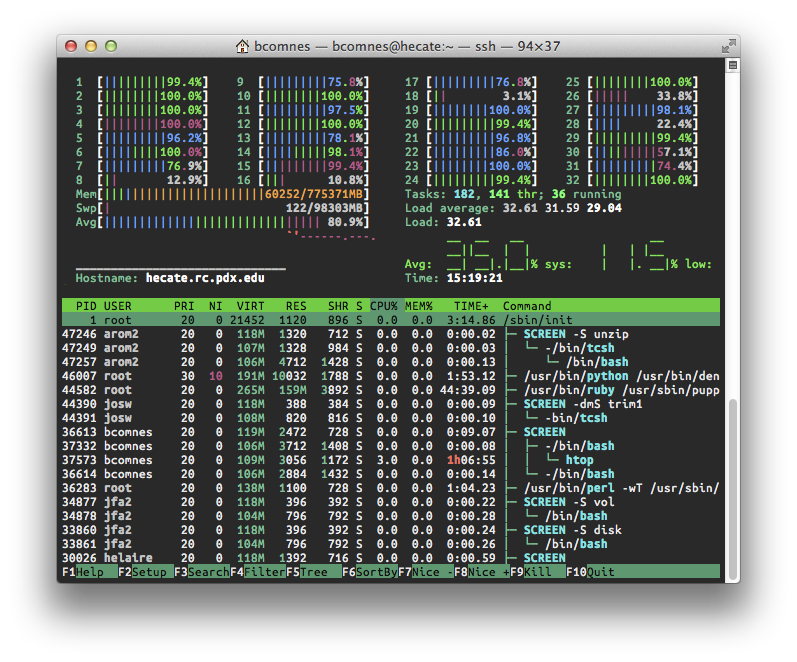Click the NI column header
Image resolution: width=797 pixels, height=662 pixels.
[216, 306]
